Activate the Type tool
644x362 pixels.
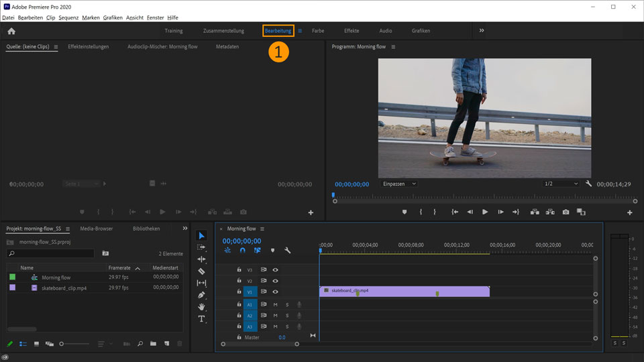tap(202, 319)
